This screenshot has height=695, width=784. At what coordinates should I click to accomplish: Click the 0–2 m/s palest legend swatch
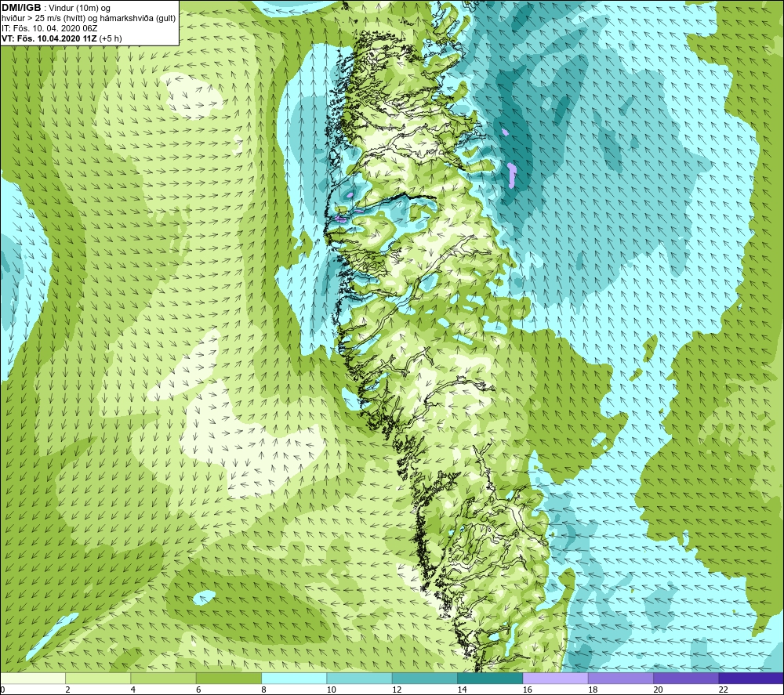[33, 678]
